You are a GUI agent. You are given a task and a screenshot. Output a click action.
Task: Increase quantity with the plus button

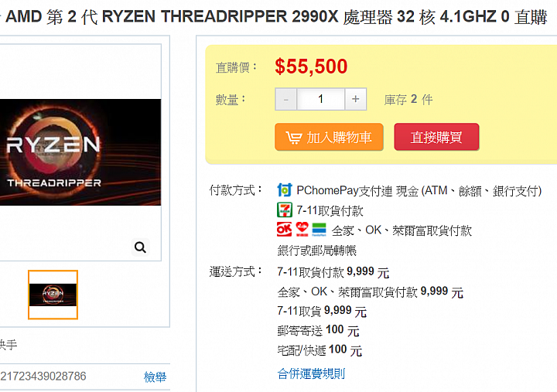[356, 99]
